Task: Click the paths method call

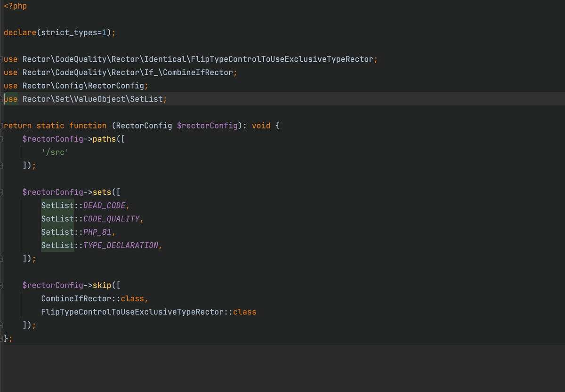Action: (104, 139)
